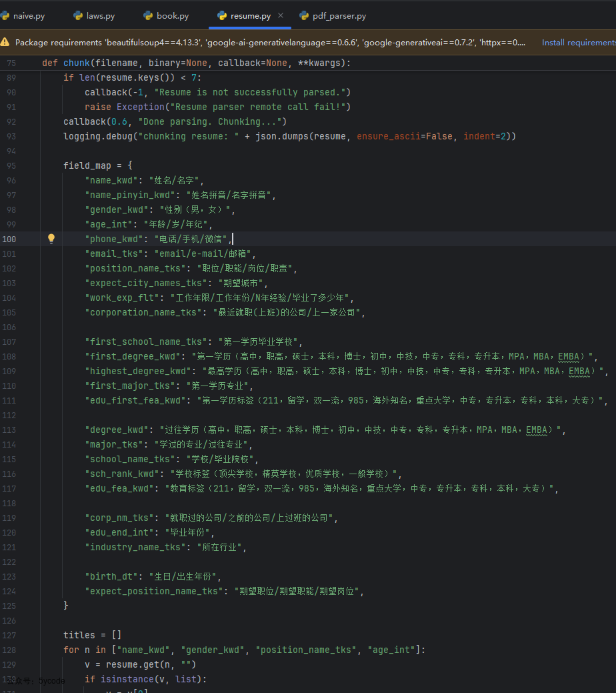Click the "corporation_name_tks" key
Image resolution: width=616 pixels, height=693 pixels.
[143, 312]
